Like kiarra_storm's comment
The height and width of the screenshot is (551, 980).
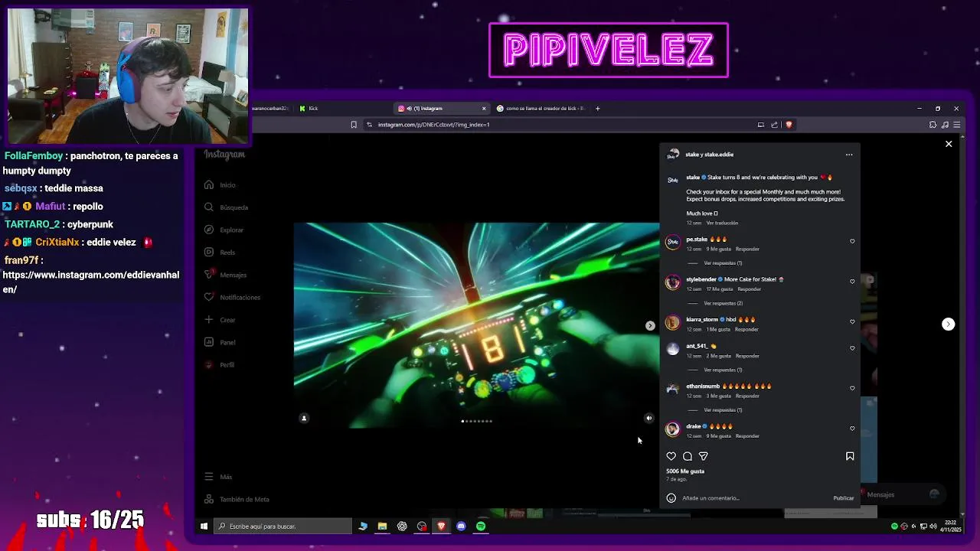coord(852,321)
